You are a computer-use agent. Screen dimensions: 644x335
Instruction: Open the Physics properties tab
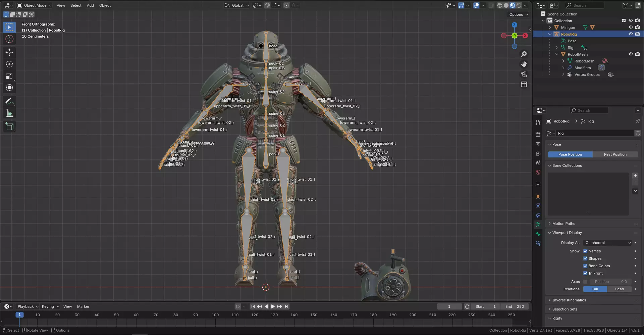pos(538,206)
